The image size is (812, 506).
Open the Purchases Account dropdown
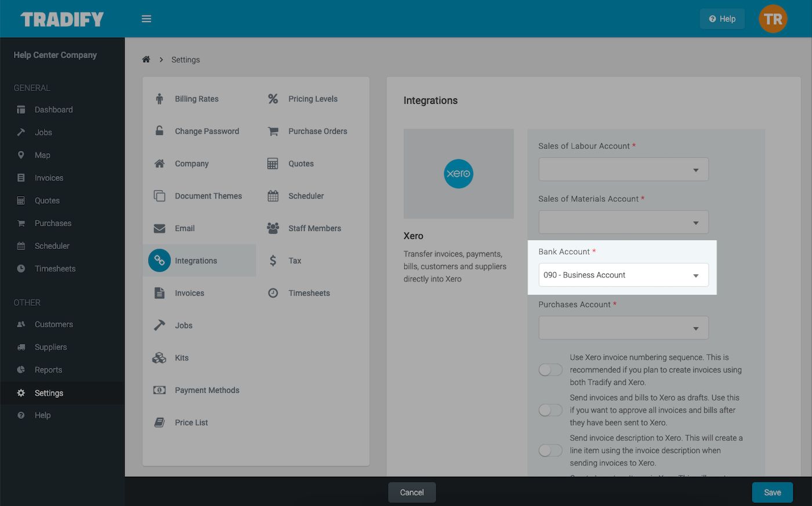coord(623,328)
